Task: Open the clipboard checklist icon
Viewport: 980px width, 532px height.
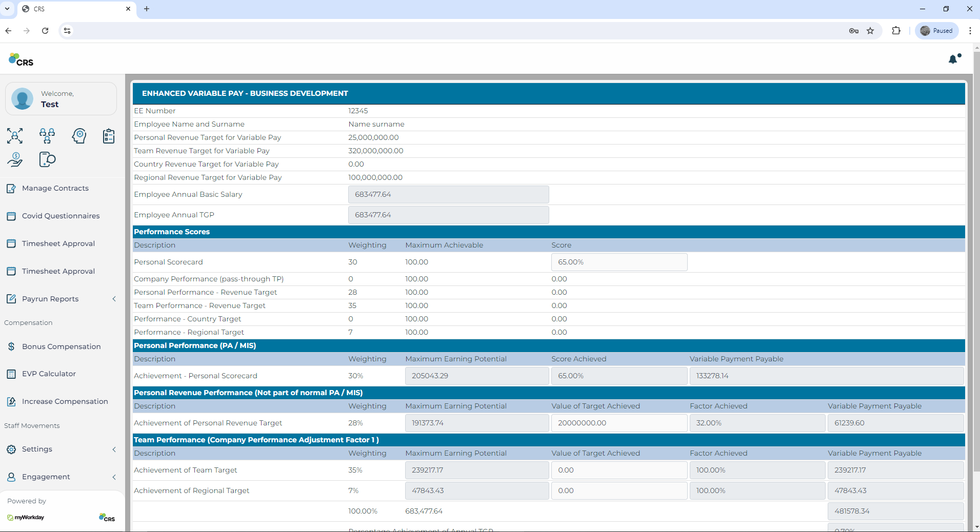Action: click(x=109, y=136)
